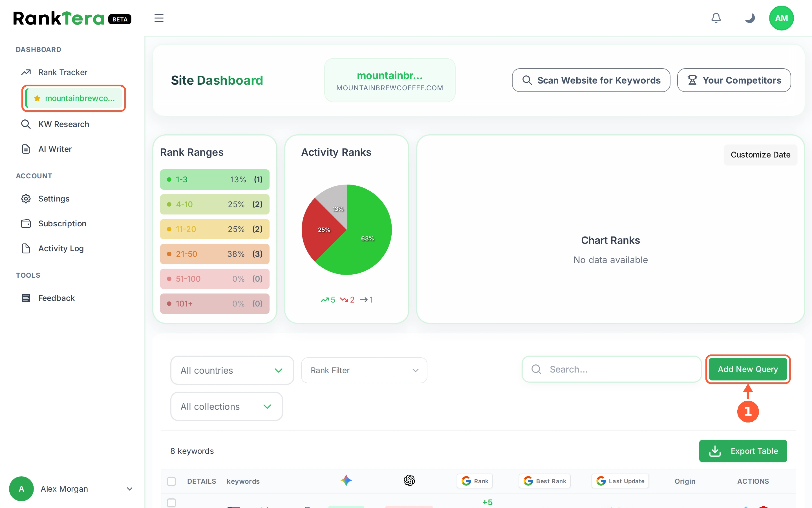812x508 pixels.
Task: Click the green 63% pie slice
Action: (x=367, y=238)
